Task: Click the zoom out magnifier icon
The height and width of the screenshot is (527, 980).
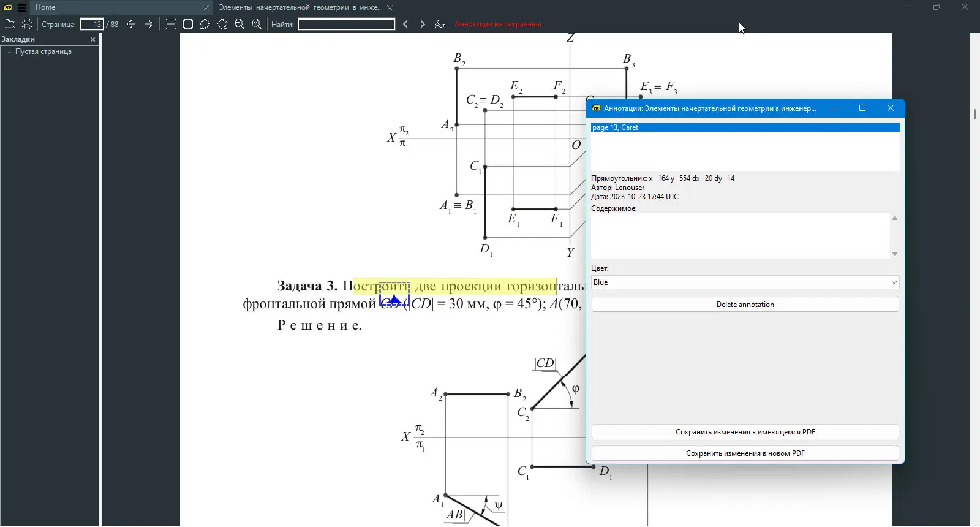Action: click(239, 25)
